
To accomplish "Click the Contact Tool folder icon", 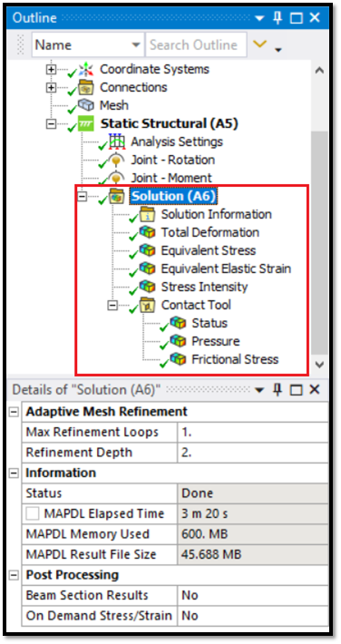I will (x=147, y=305).
